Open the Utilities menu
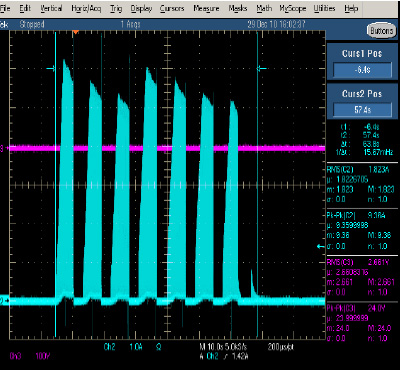 tap(325, 9)
